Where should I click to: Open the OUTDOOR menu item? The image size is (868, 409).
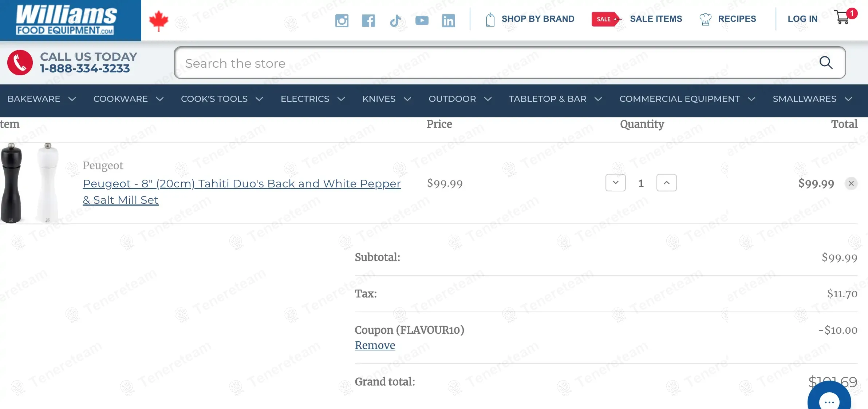coord(452,99)
